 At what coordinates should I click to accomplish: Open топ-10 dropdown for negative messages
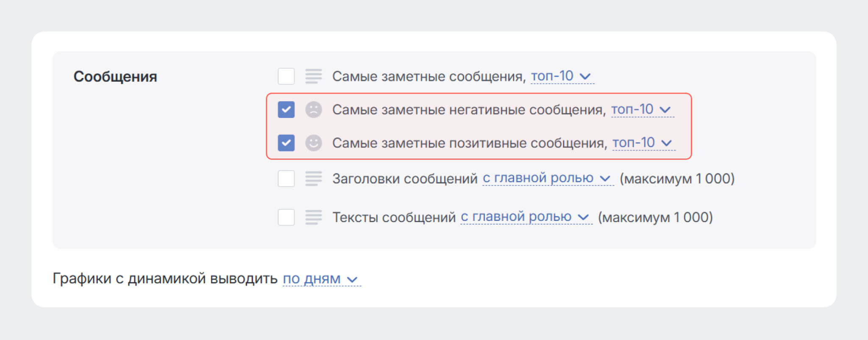641,110
